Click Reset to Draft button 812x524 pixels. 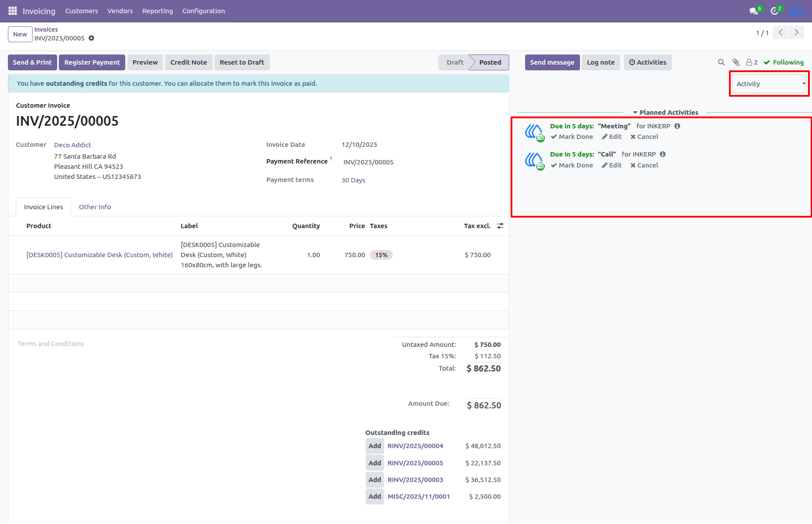pos(242,62)
